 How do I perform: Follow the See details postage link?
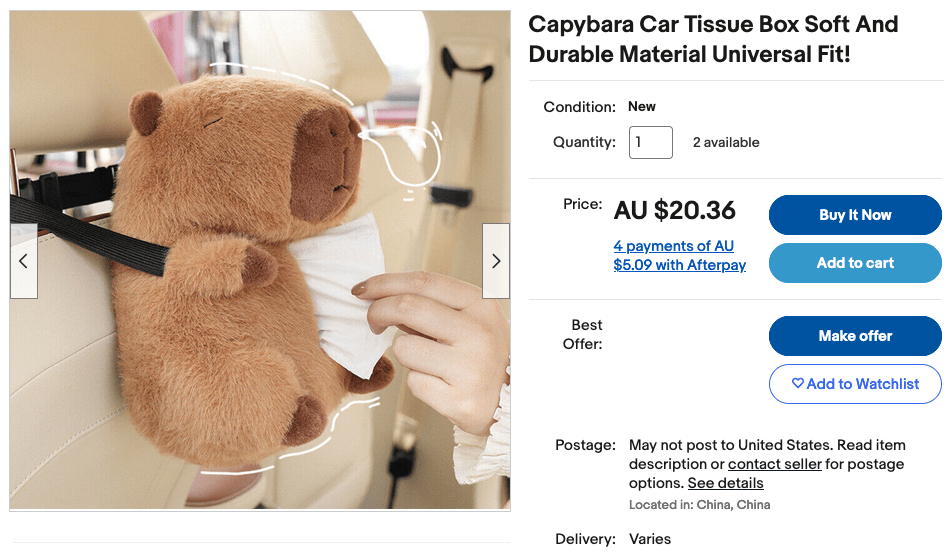725,483
